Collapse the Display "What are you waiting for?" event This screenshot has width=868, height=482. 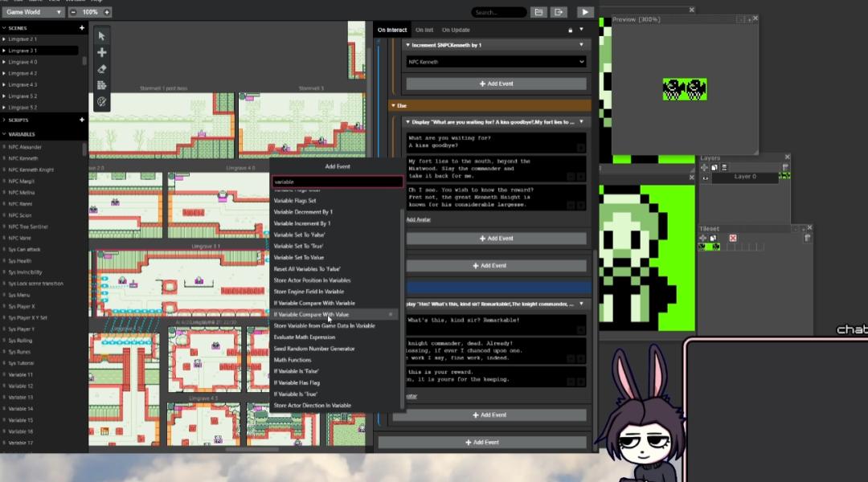pyautogui.click(x=408, y=122)
